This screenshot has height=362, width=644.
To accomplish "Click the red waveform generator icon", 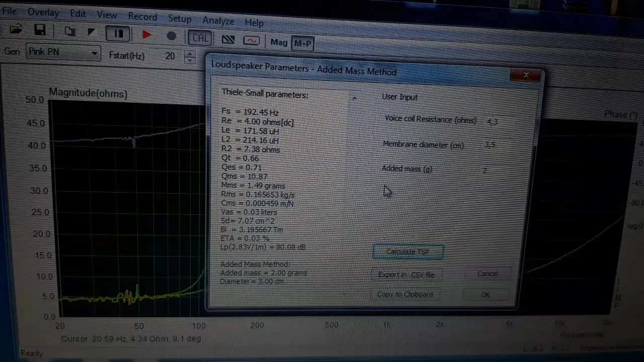I will [x=252, y=40].
